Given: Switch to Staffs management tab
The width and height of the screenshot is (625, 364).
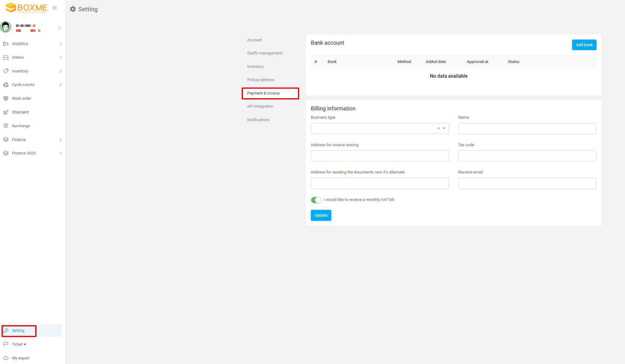Looking at the screenshot, I should pyautogui.click(x=264, y=53).
